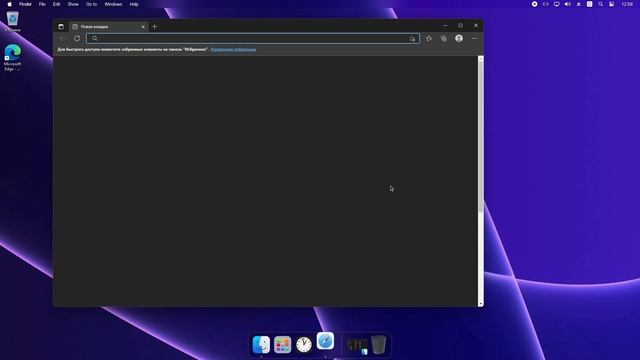Close the Новая вкладка tab
Screen dimensions: 640x360
click(143, 27)
